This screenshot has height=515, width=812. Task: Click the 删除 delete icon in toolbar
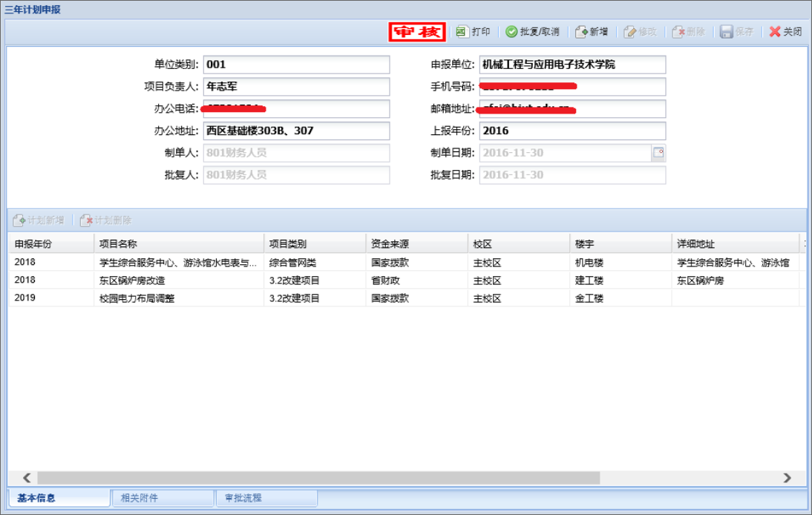tap(678, 32)
